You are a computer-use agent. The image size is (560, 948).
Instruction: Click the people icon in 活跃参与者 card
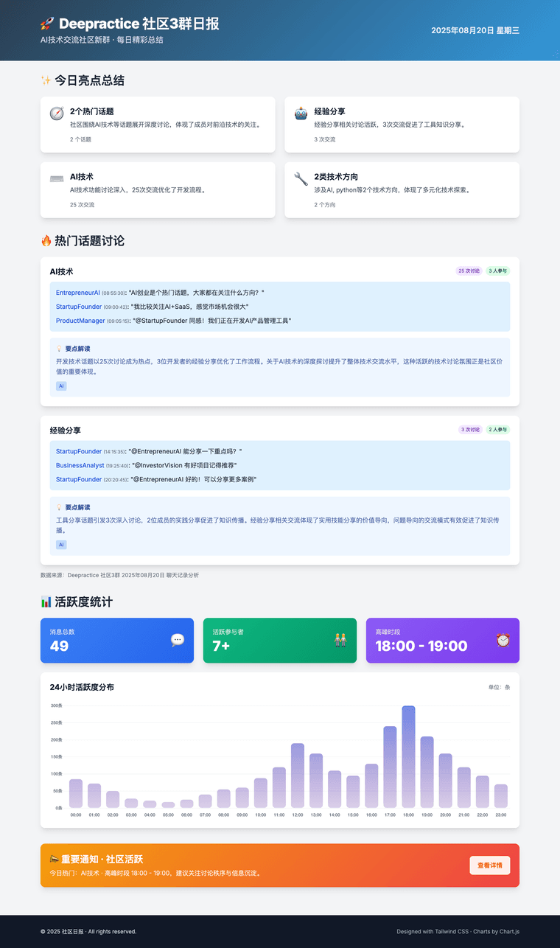click(x=340, y=640)
